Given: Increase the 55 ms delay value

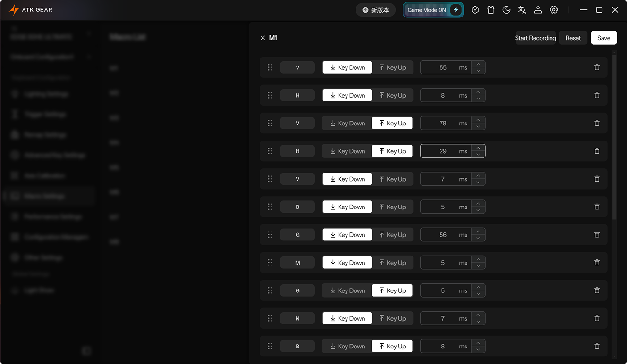Looking at the screenshot, I should pos(478,65).
